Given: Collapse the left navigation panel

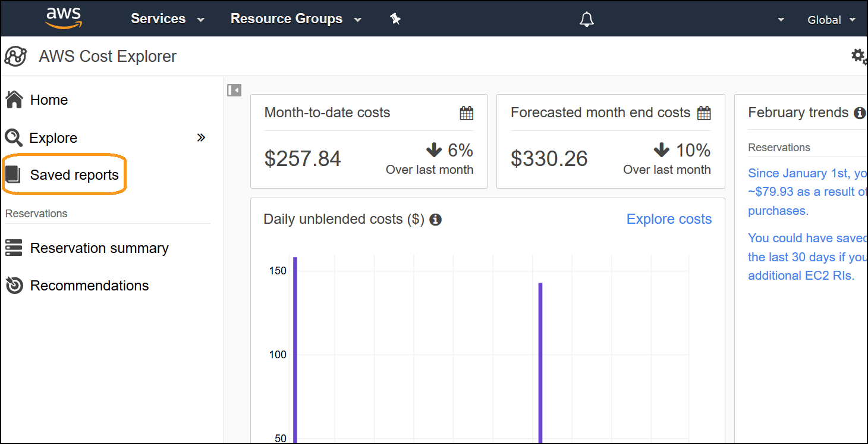Looking at the screenshot, I should [x=234, y=90].
